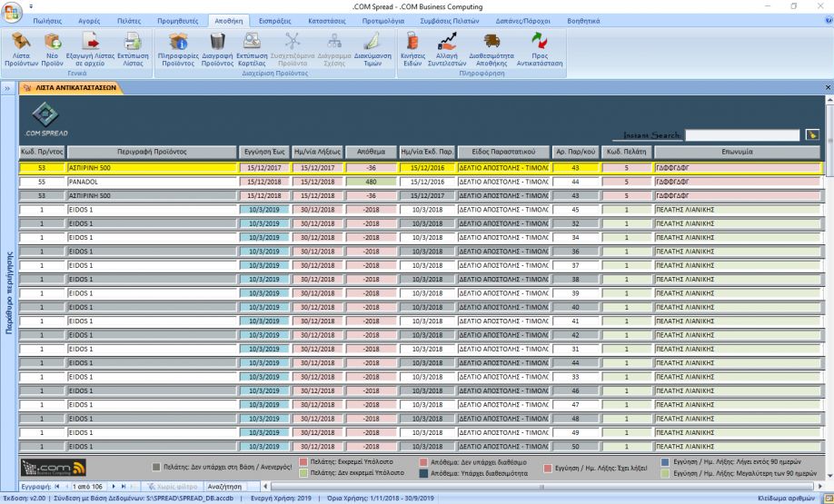
Task: Click the help icon on ribbon
Action: [829, 20]
